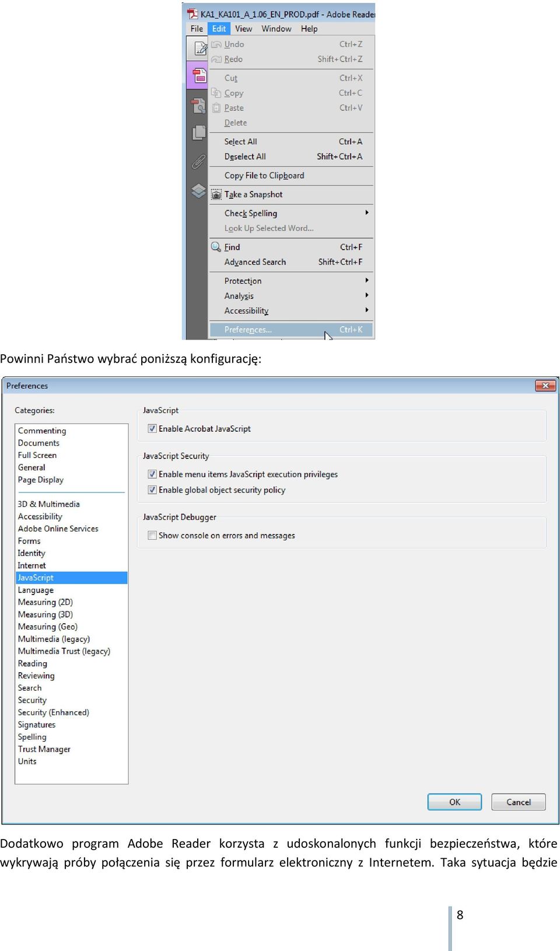Toggle Enable menu items JavaScript execution privileges
Image resolution: width=560 pixels, height=951 pixels.
click(x=152, y=474)
